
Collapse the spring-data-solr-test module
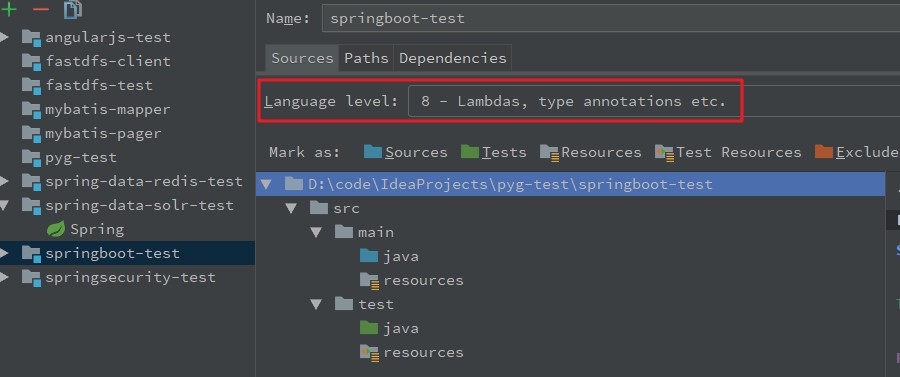click(5, 205)
